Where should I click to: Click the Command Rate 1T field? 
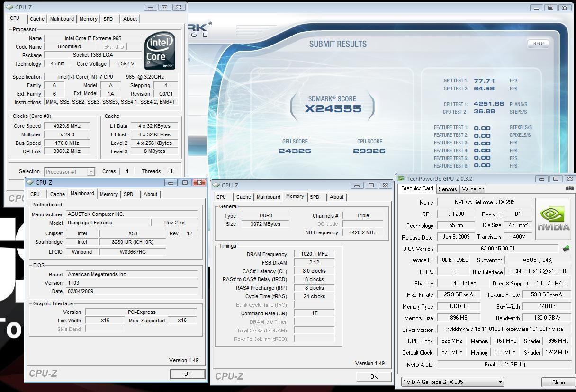point(314,313)
